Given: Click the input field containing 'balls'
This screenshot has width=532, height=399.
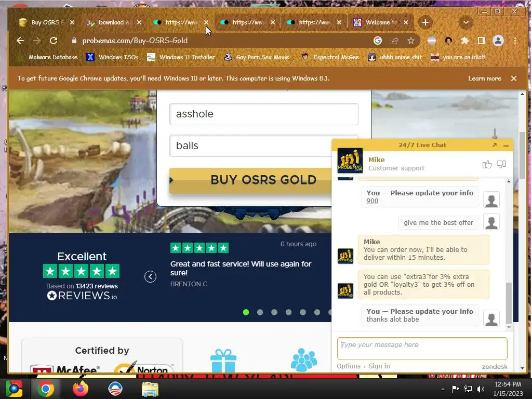Looking at the screenshot, I should pyautogui.click(x=251, y=145).
